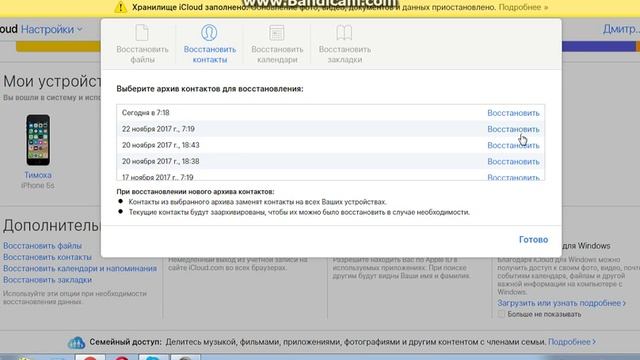Click the Family Sharing cloud icon
The width and height of the screenshot is (640, 360).
76,343
